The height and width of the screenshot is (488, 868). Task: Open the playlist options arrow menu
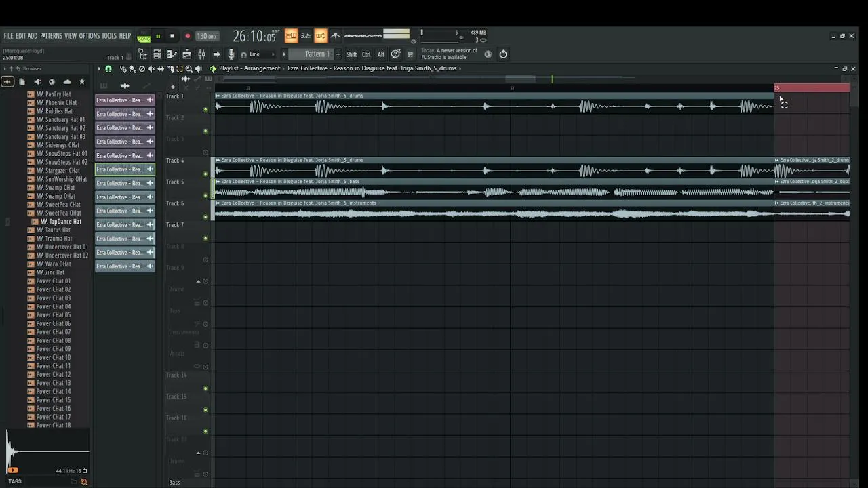(x=99, y=69)
